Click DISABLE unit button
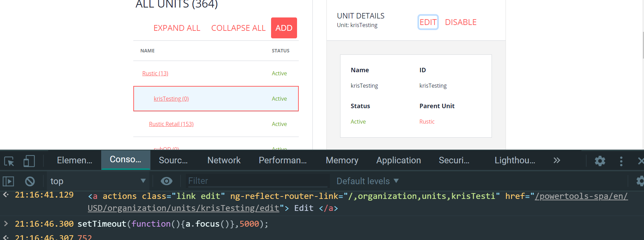This screenshot has height=240, width=644. [x=461, y=22]
